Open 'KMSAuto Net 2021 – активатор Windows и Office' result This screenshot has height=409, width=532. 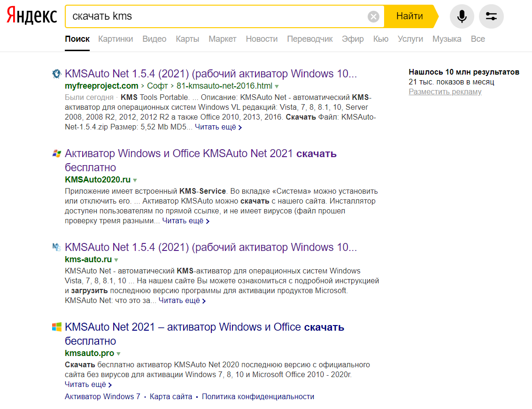pyautogui.click(x=204, y=334)
